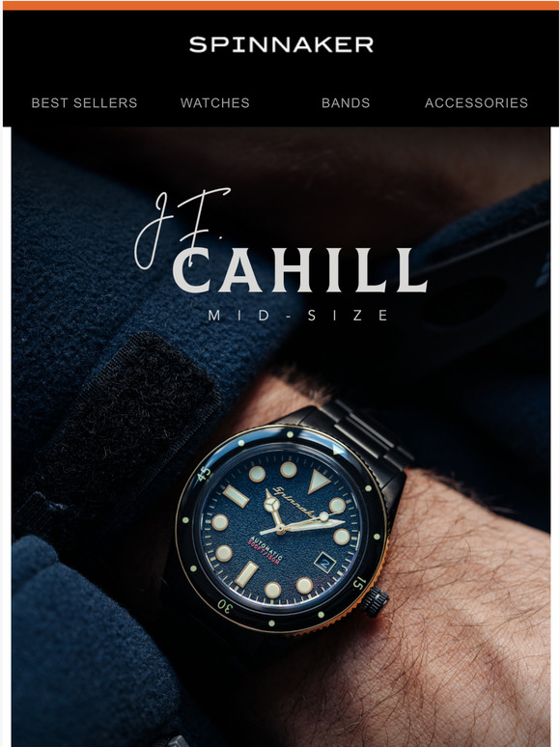
Task: Click the bezel number 15
Action: pyautogui.click(x=360, y=582)
